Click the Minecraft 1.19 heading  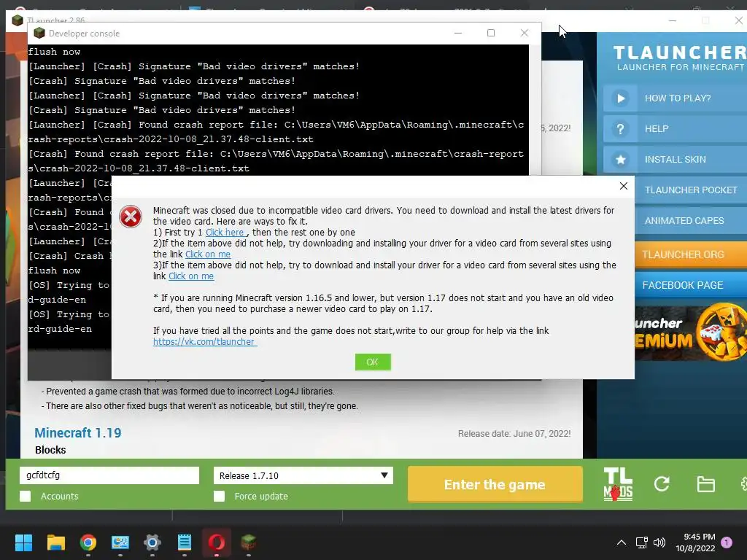point(78,433)
